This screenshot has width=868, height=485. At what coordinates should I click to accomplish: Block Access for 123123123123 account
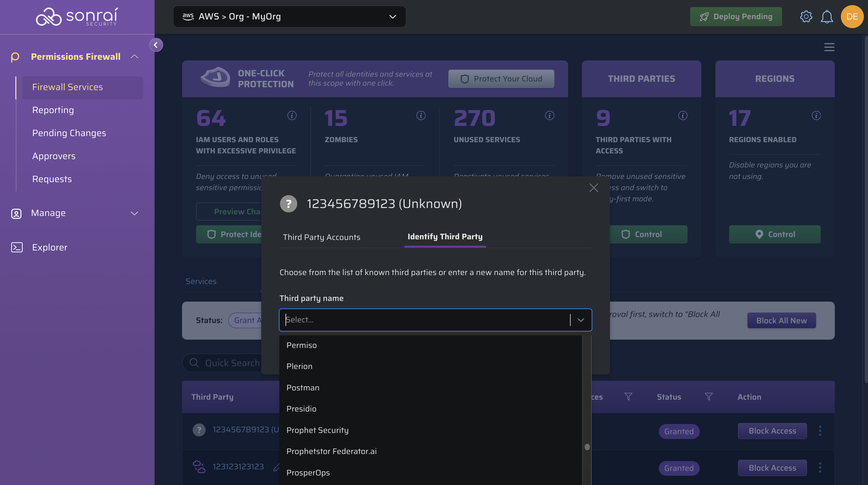tap(772, 468)
